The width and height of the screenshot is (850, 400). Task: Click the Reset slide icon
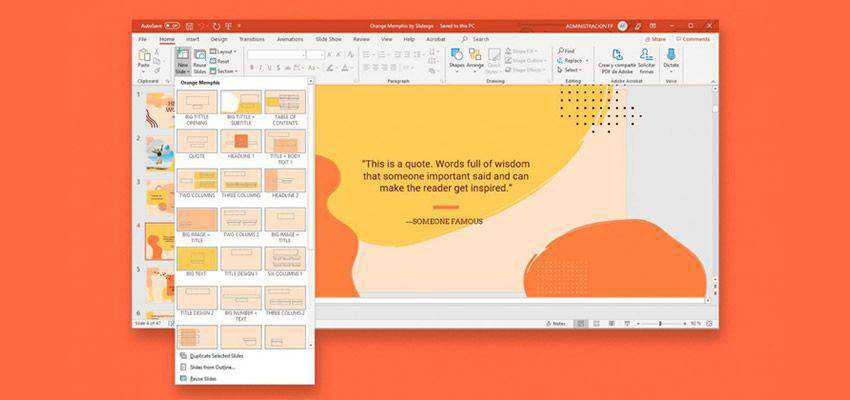(x=222, y=61)
